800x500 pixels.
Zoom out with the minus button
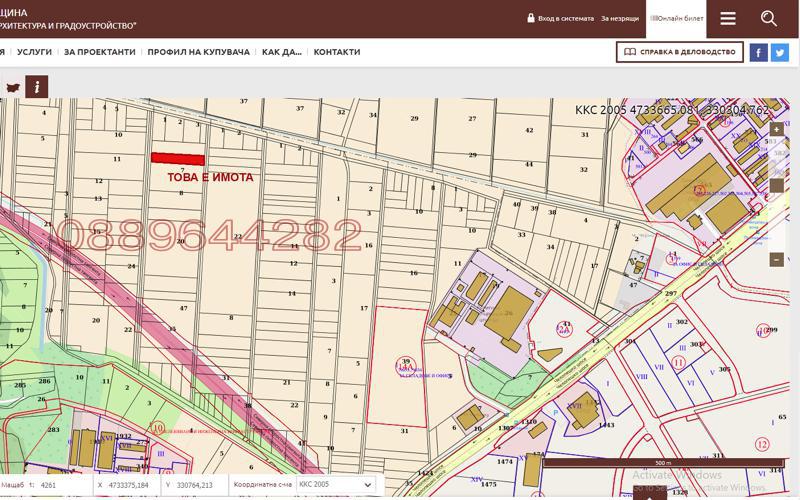point(777,259)
